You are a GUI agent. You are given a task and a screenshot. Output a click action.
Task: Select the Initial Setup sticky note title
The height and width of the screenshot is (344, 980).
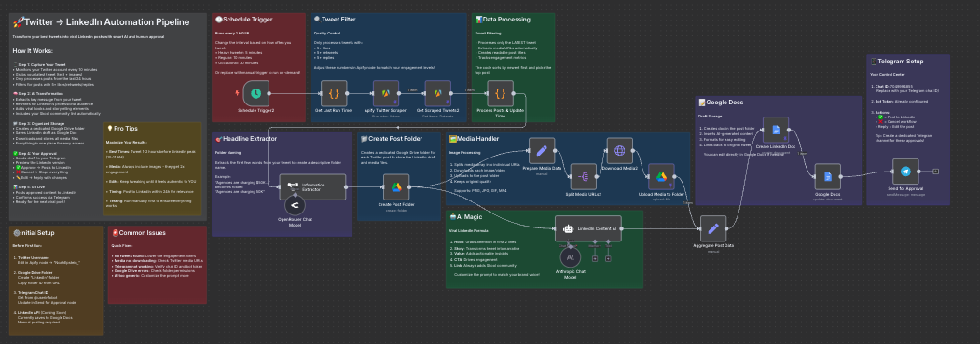pyautogui.click(x=34, y=233)
